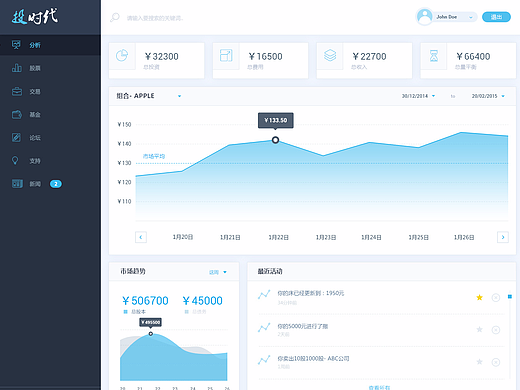Screen dimensions: 520x390
Task: Click the 1月23日 date label
Action: point(326,237)
